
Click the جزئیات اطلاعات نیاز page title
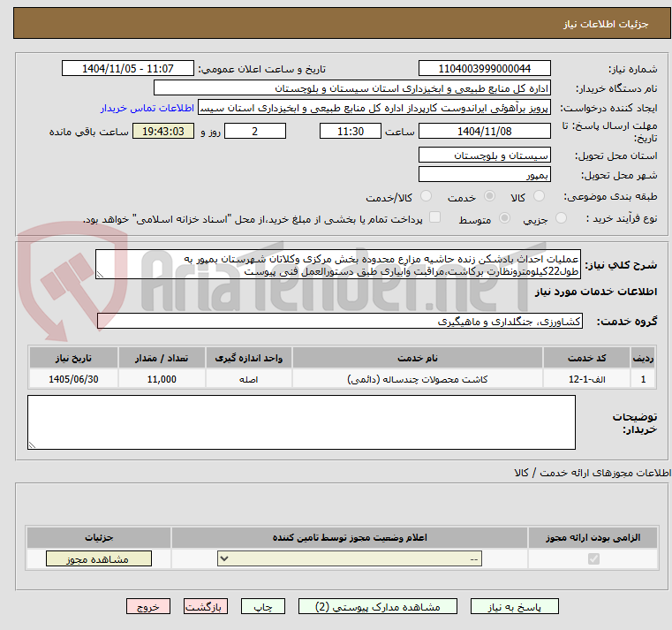[x=606, y=24]
